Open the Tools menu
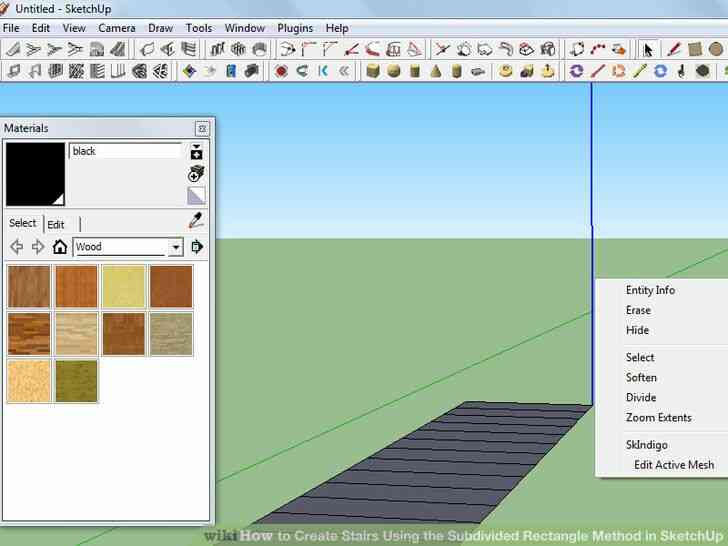Screen dimensions: 728x546 [x=199, y=28]
